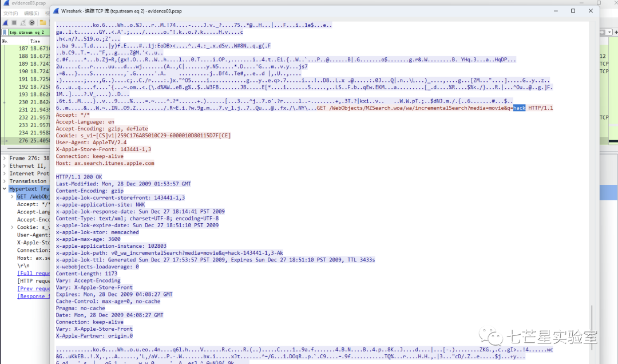Select the Connection field in details pane
This screenshot has height=364, width=618.
[x=33, y=250]
